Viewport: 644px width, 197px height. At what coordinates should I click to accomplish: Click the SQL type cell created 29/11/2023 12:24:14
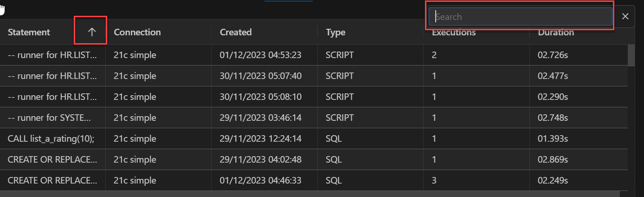coord(334,139)
